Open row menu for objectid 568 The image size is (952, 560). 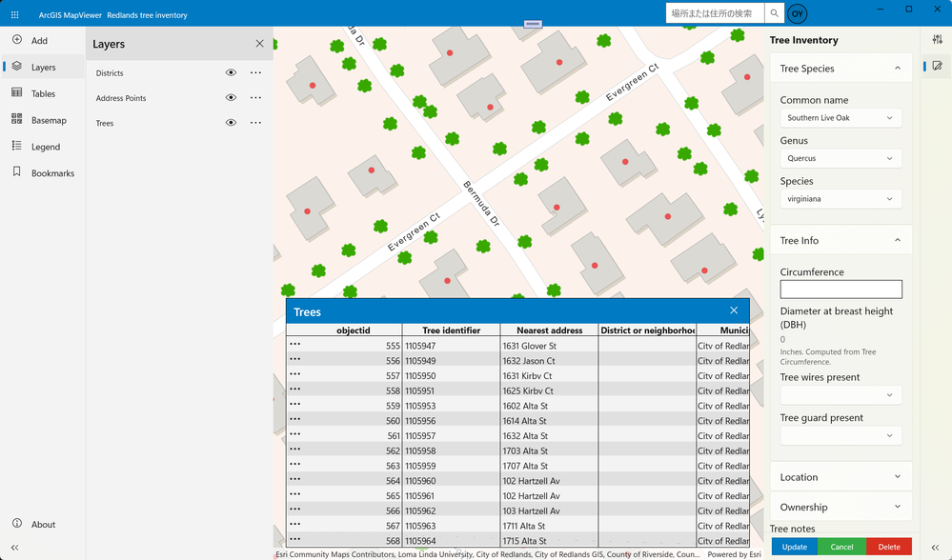[x=295, y=539]
